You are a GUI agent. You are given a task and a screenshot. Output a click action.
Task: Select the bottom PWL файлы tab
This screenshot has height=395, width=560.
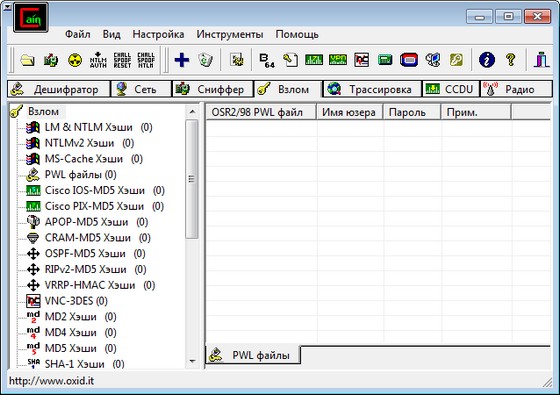pyautogui.click(x=253, y=355)
